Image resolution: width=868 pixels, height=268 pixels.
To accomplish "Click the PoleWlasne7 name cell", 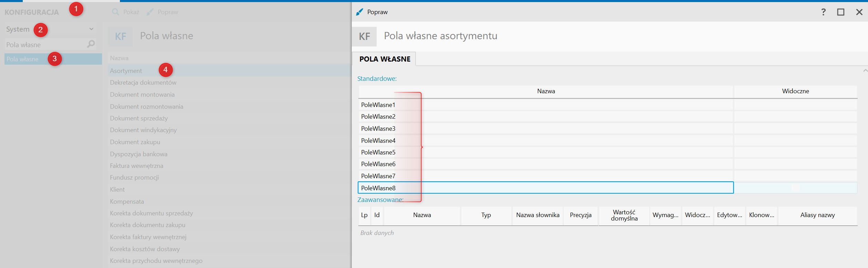I will (546, 176).
